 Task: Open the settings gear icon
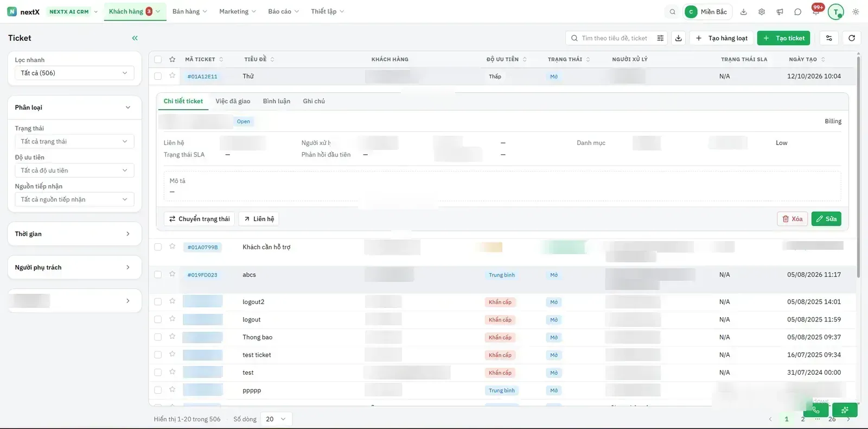[x=762, y=12]
